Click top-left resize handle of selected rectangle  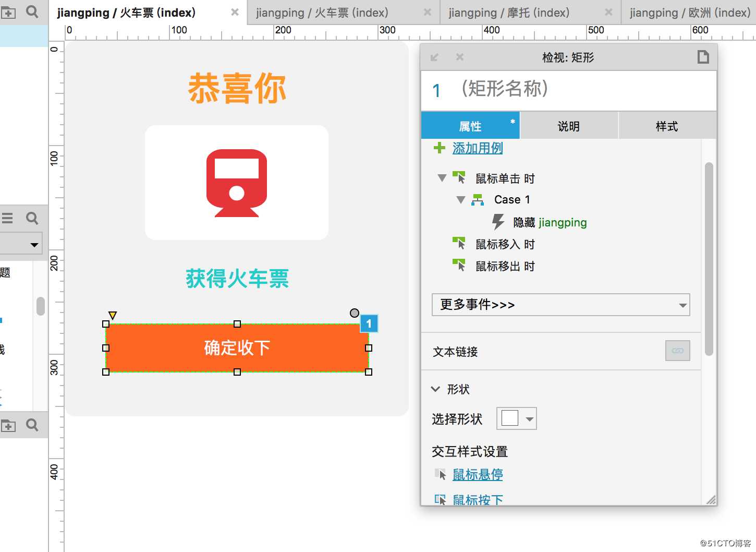pos(106,324)
